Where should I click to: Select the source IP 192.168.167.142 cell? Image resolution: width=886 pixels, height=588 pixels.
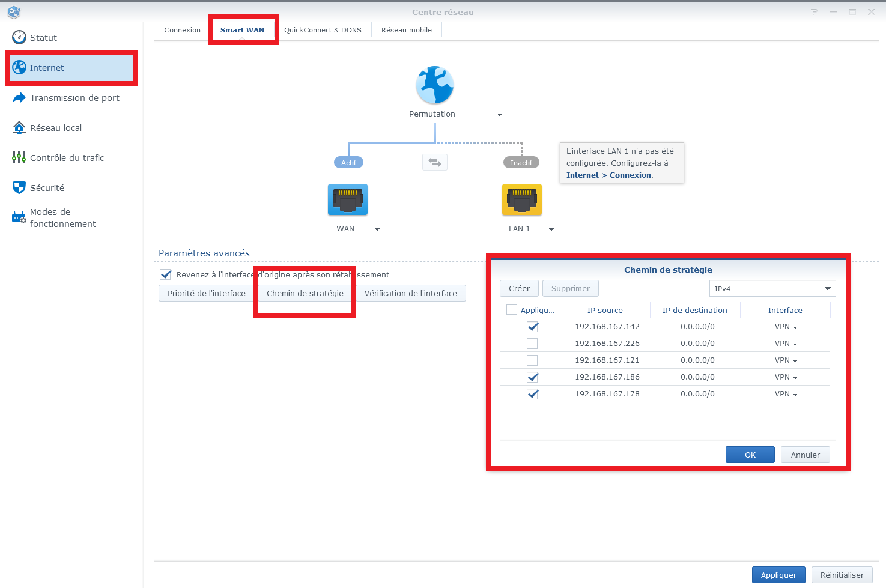[x=607, y=327]
